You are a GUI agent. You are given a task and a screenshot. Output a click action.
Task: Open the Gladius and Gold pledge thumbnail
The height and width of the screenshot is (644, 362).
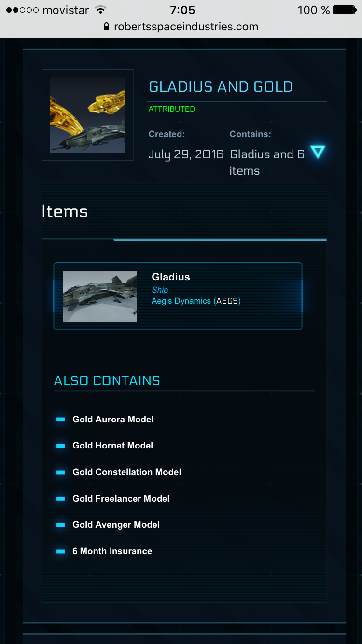click(87, 115)
